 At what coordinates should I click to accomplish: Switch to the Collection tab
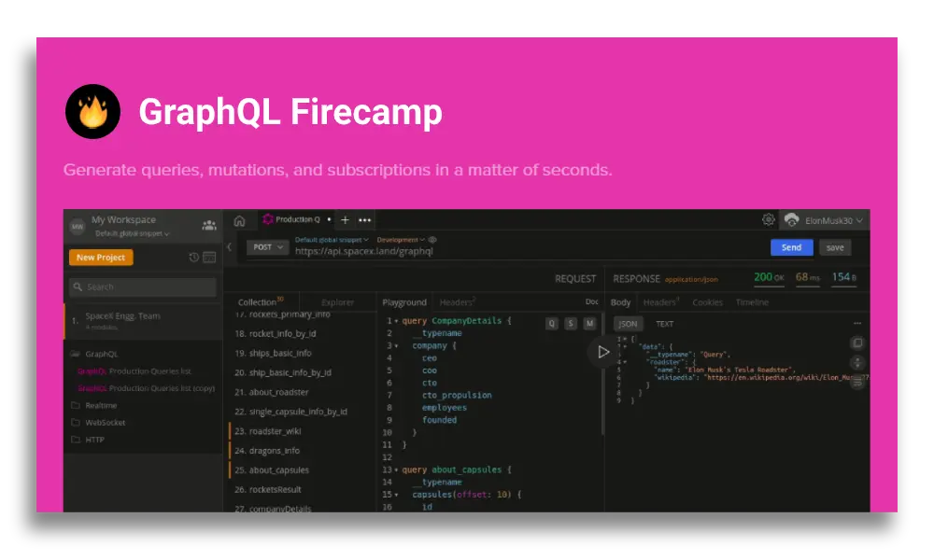click(x=261, y=301)
